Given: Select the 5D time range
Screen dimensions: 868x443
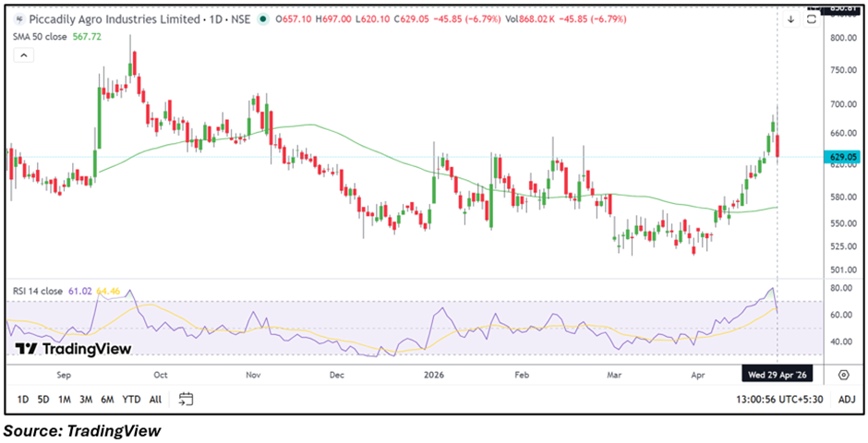Looking at the screenshot, I should click(43, 400).
